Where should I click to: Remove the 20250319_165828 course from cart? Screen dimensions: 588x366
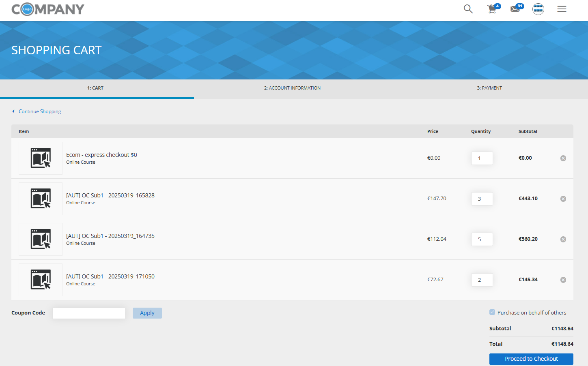(x=563, y=199)
